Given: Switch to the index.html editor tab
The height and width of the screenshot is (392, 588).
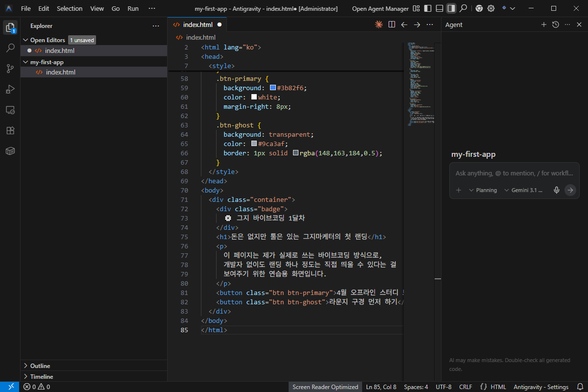Looking at the screenshot, I should pyautogui.click(x=198, y=24).
